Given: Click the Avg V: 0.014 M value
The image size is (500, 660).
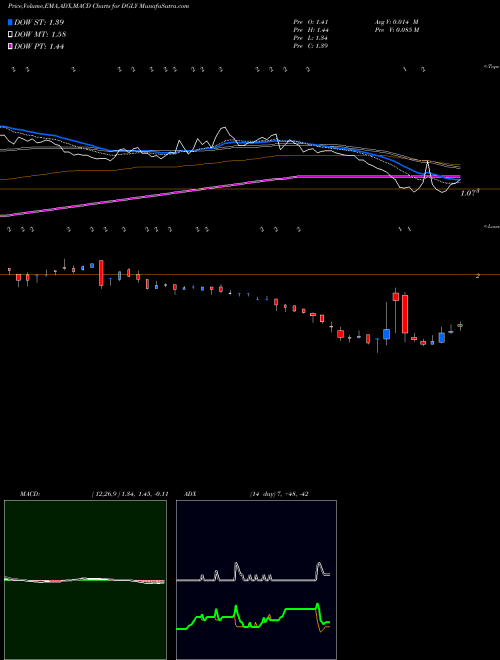Looking at the screenshot, I should coord(396,22).
